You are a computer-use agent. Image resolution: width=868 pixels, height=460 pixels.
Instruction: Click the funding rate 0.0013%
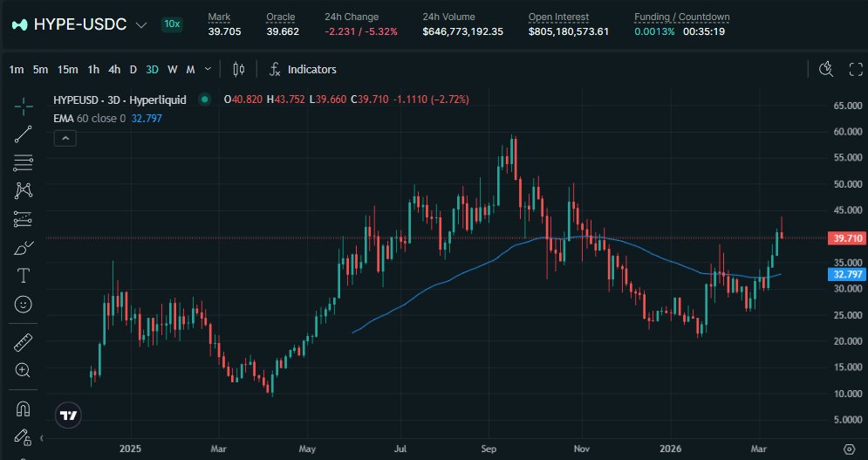point(654,31)
